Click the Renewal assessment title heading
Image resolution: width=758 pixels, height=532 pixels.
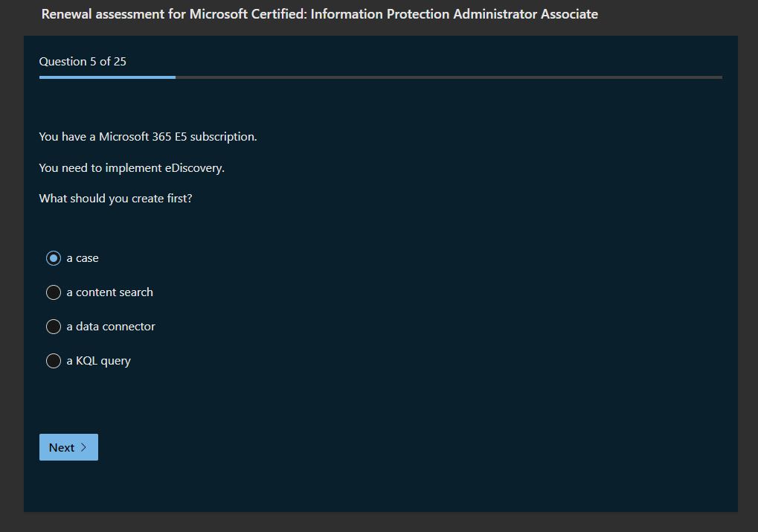319,14
